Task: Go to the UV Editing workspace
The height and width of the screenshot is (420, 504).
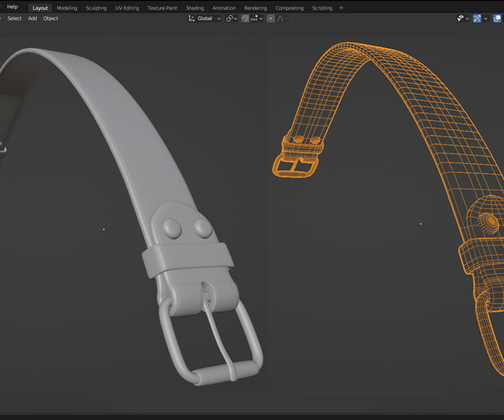Action: tap(128, 8)
